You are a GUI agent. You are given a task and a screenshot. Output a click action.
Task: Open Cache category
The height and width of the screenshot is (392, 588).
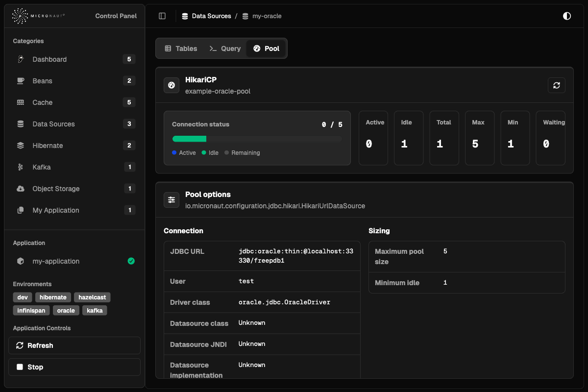pyautogui.click(x=74, y=102)
